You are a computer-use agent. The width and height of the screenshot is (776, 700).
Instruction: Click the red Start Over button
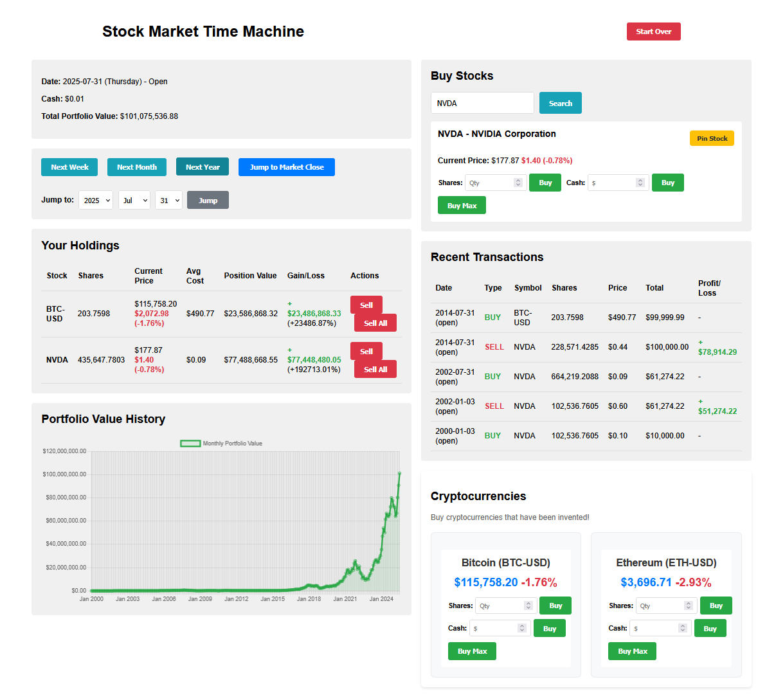coord(653,31)
